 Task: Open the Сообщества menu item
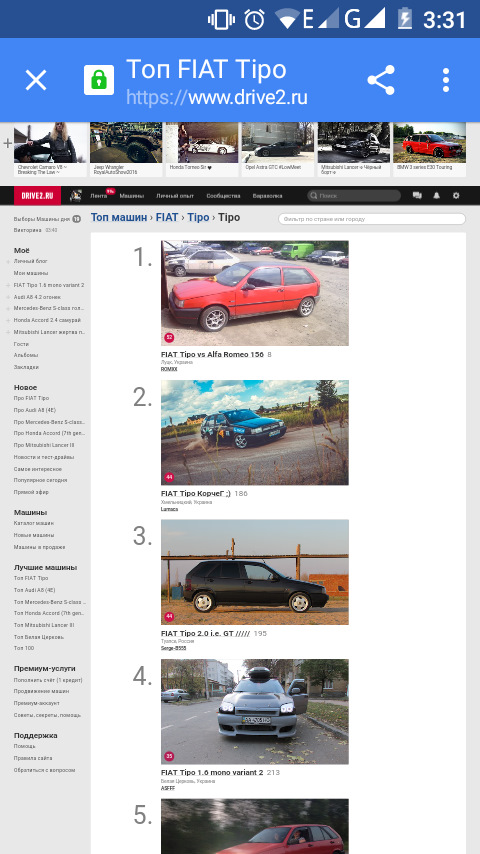[223, 196]
